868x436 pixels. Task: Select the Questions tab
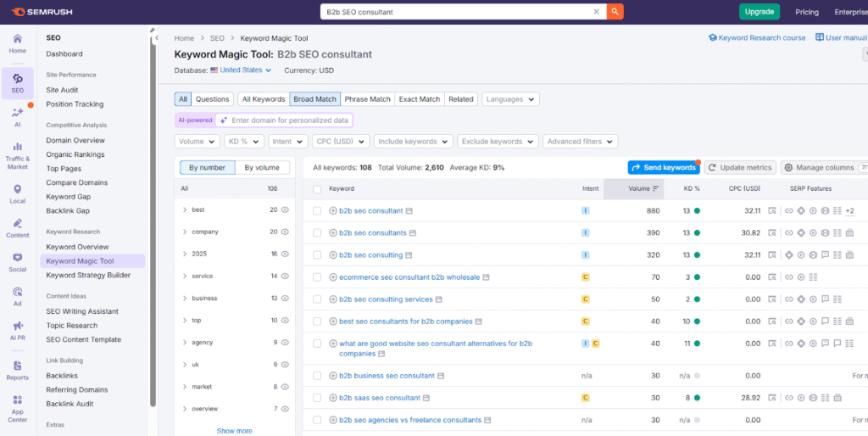pos(213,99)
